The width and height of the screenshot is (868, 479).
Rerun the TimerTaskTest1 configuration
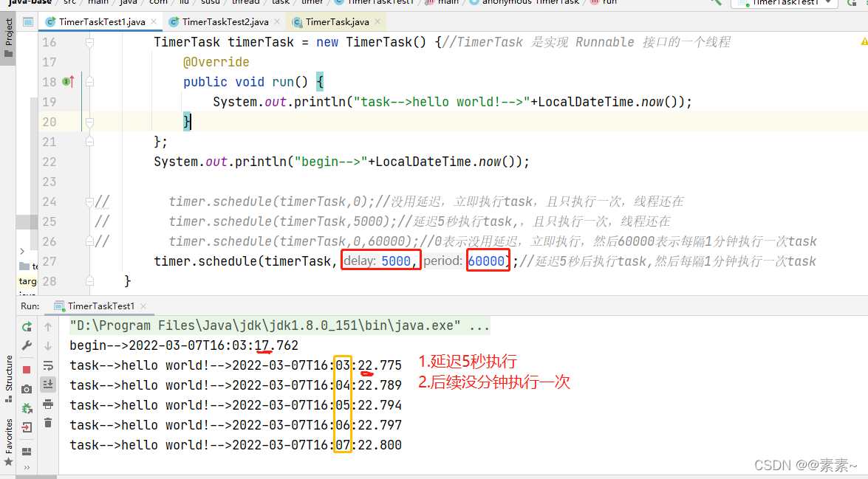(27, 326)
